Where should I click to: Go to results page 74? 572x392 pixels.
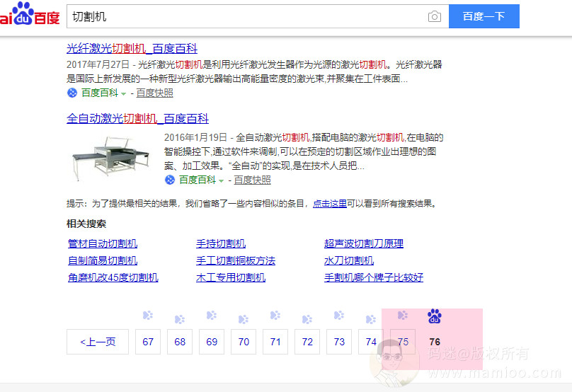(x=371, y=342)
